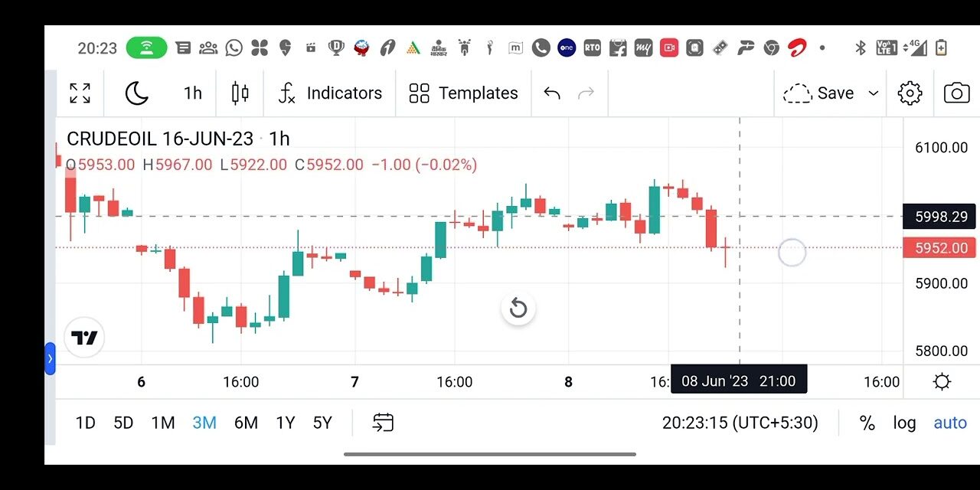Undo the last chart action

click(x=552, y=93)
